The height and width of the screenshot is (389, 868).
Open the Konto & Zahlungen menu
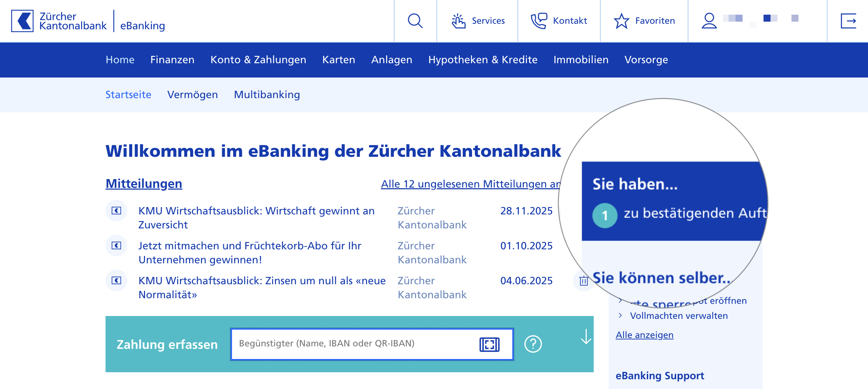point(258,59)
